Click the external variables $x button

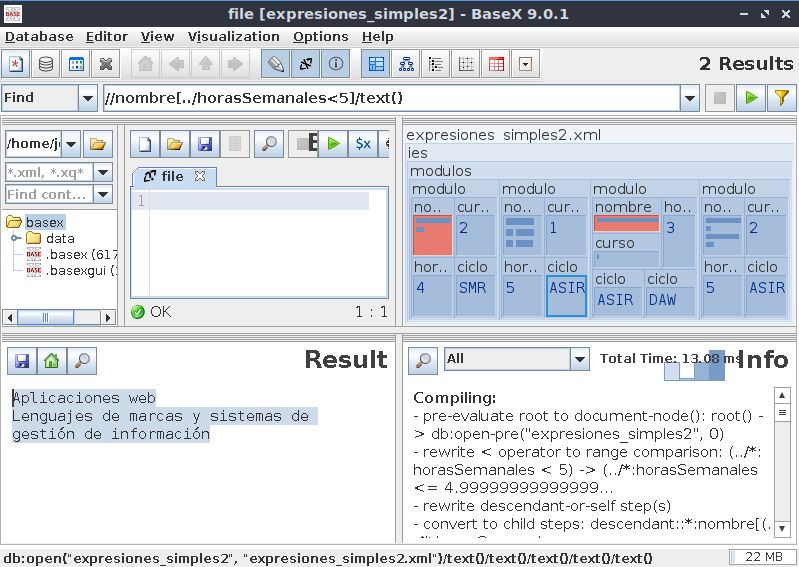click(x=363, y=144)
